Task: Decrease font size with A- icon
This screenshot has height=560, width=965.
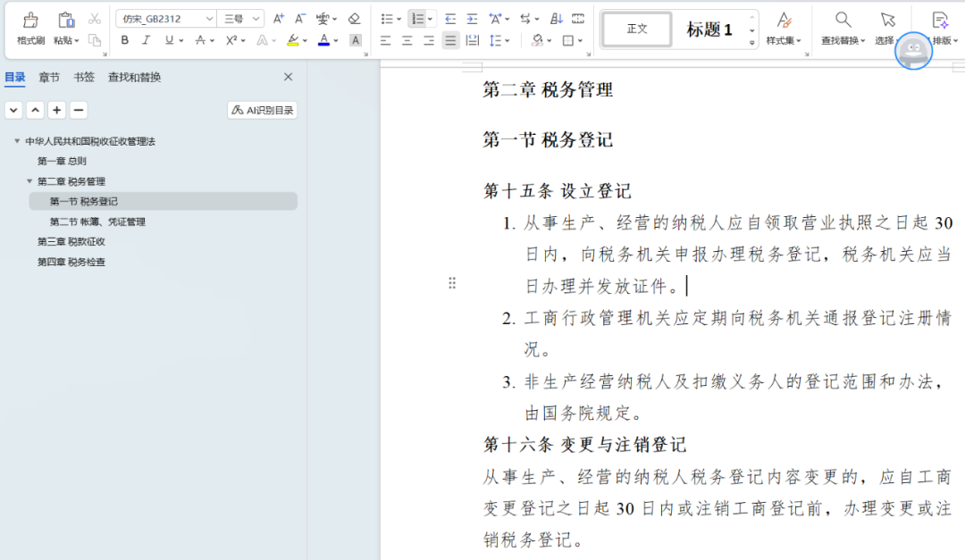Action: (x=299, y=19)
